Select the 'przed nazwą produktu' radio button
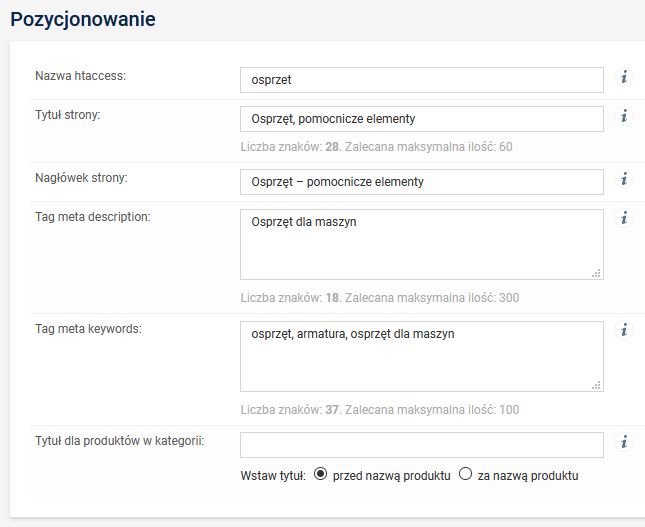 click(320, 474)
